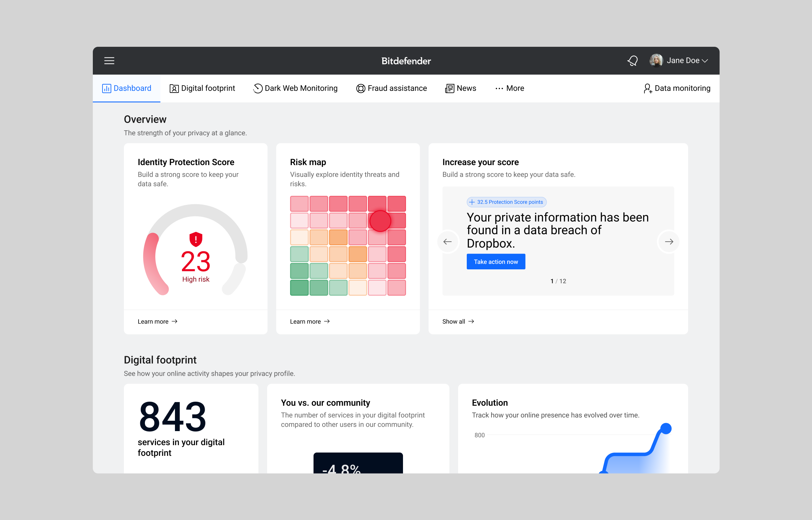Click the Fraud assistance lifebuoy icon

[361, 89]
